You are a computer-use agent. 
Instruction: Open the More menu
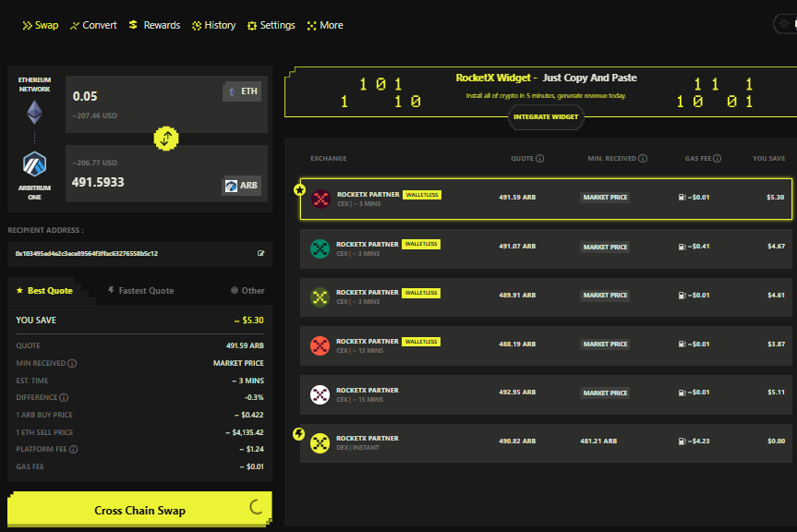click(324, 25)
